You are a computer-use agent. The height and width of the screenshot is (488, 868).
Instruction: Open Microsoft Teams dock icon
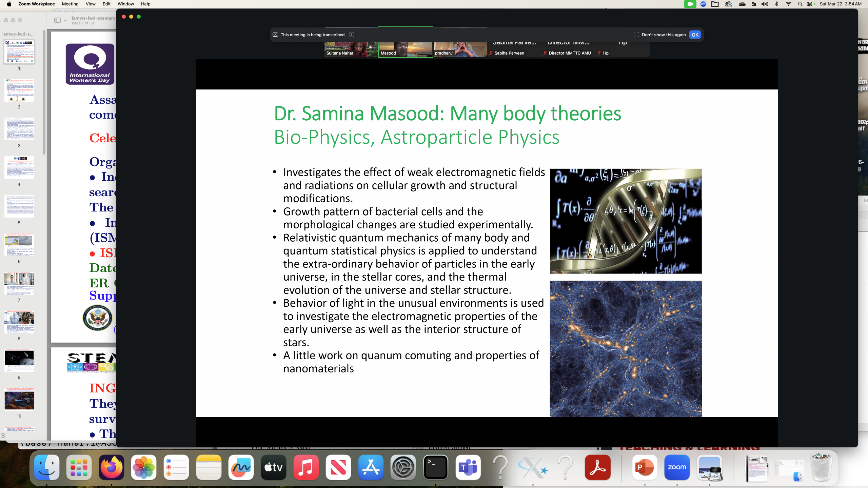468,468
